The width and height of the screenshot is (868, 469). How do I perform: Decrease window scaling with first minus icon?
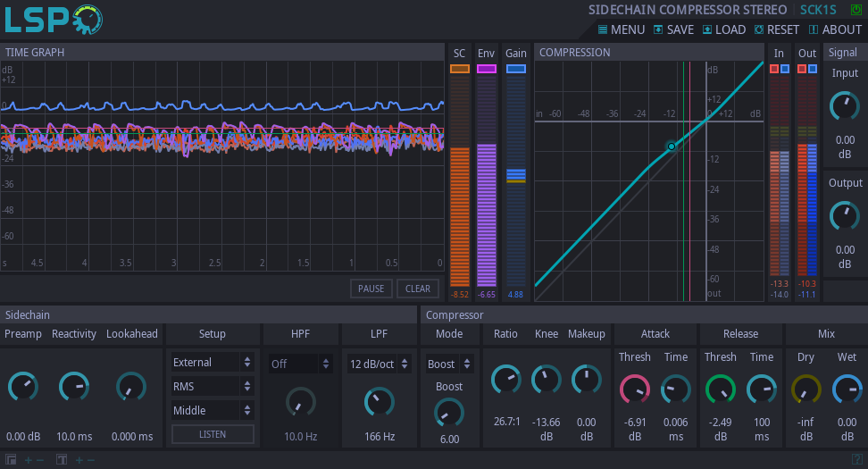(x=40, y=460)
